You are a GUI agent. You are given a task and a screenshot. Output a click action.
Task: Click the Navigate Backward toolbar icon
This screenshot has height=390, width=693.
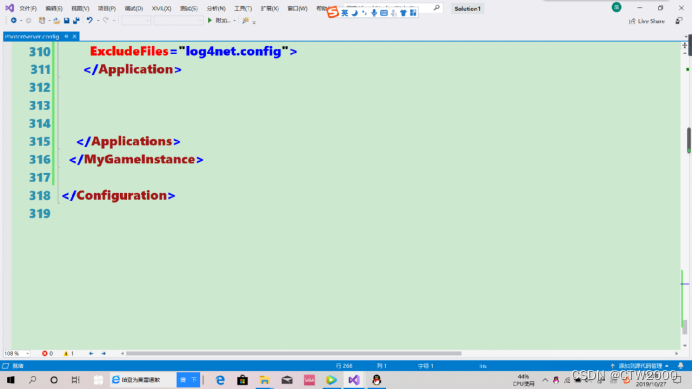(x=13, y=20)
